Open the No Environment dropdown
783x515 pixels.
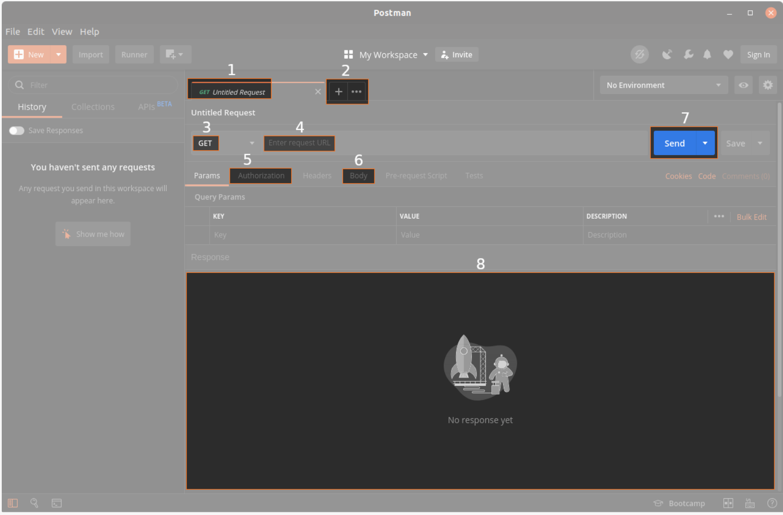click(x=663, y=85)
